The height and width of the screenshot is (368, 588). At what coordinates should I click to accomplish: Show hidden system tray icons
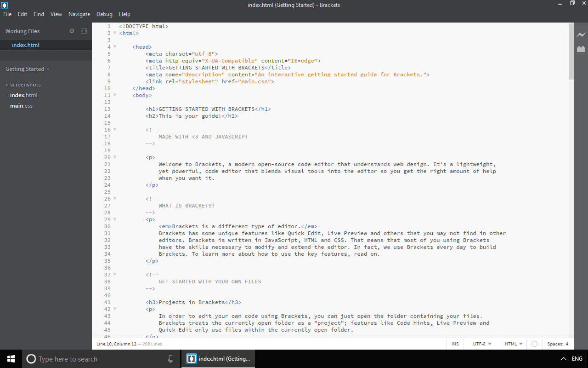pos(564,359)
